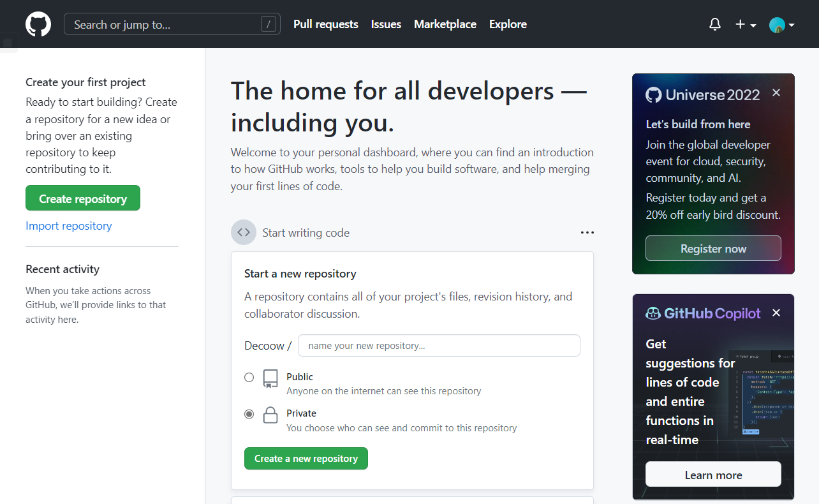Click the Recent activity heading
Image resolution: width=819 pixels, height=504 pixels.
point(63,269)
